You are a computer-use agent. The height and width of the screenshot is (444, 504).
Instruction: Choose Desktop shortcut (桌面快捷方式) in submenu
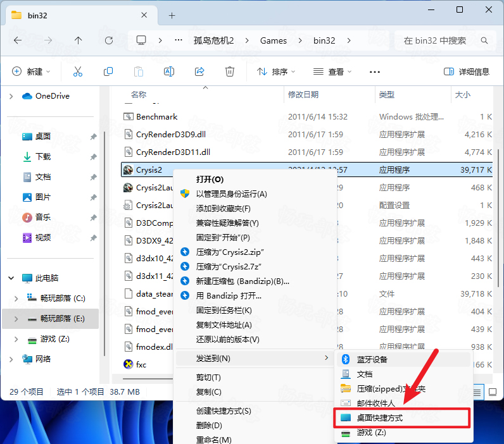click(x=402, y=417)
